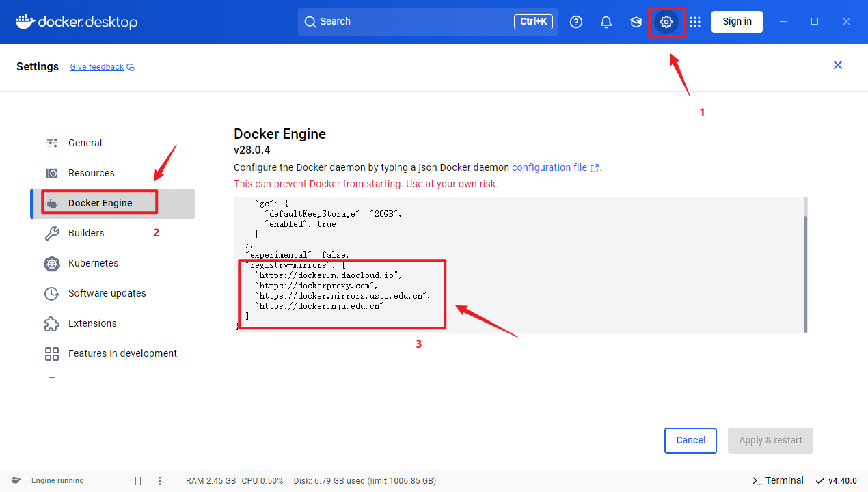Click the Disk 6.79 GB used status
The height and width of the screenshot is (492, 868).
[365, 481]
